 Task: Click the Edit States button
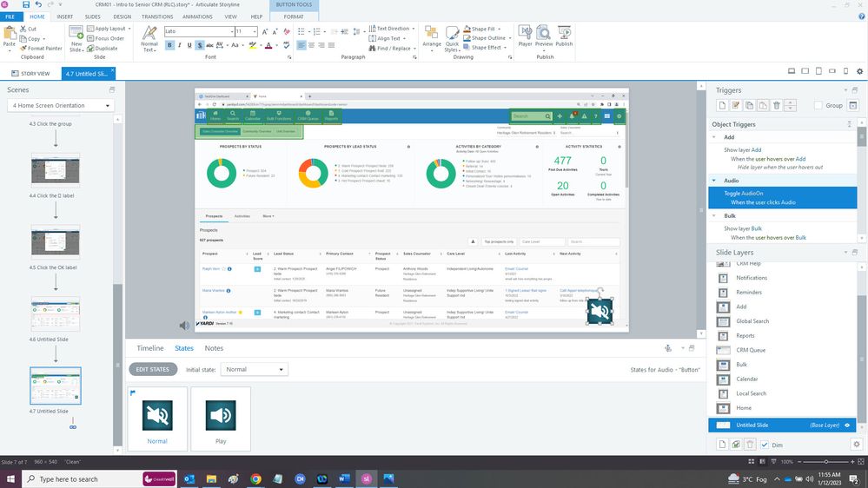(154, 370)
